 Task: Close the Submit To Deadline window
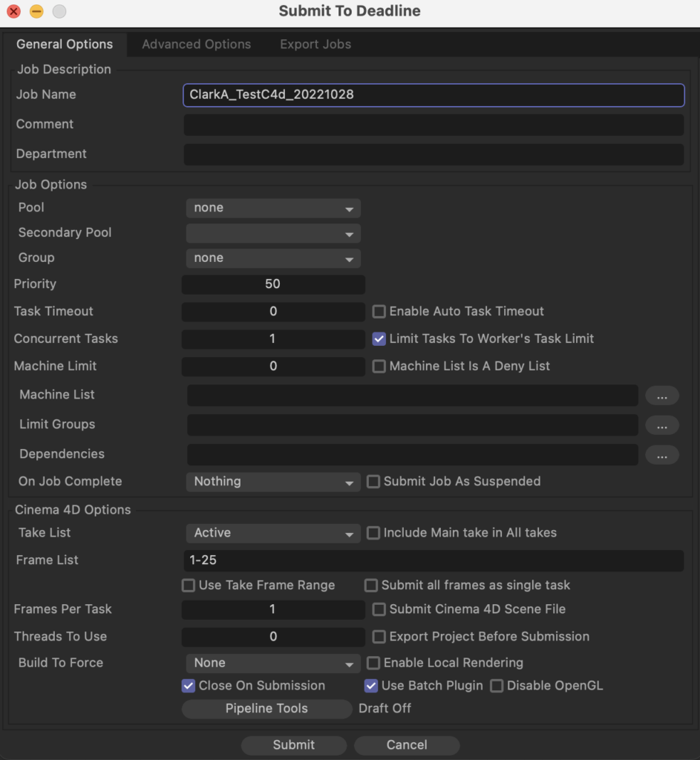coord(13,11)
